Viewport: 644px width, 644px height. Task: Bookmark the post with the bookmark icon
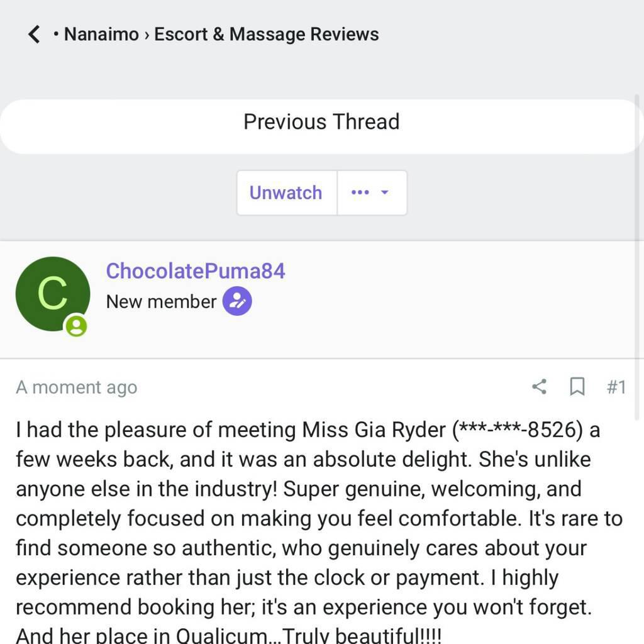click(x=577, y=386)
